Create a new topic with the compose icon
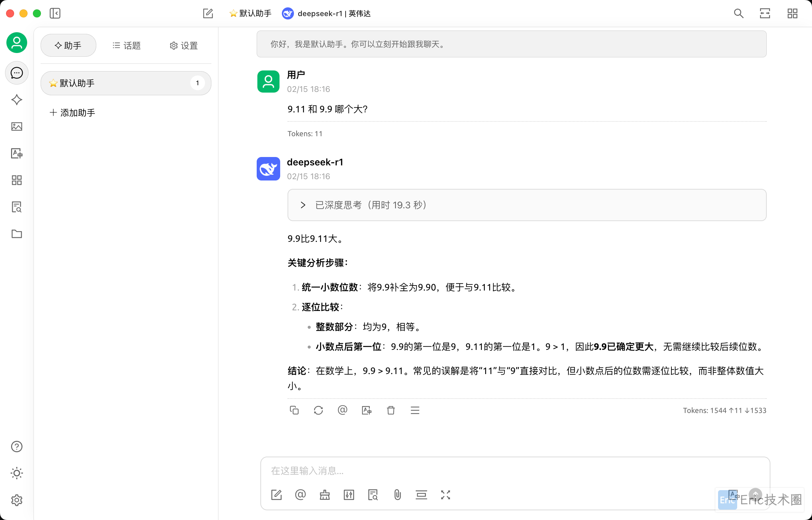The height and width of the screenshot is (520, 812). [208, 13]
